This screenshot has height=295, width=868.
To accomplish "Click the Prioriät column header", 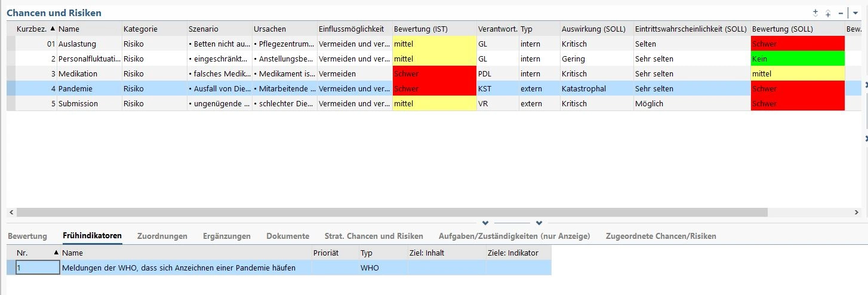I will [335, 253].
